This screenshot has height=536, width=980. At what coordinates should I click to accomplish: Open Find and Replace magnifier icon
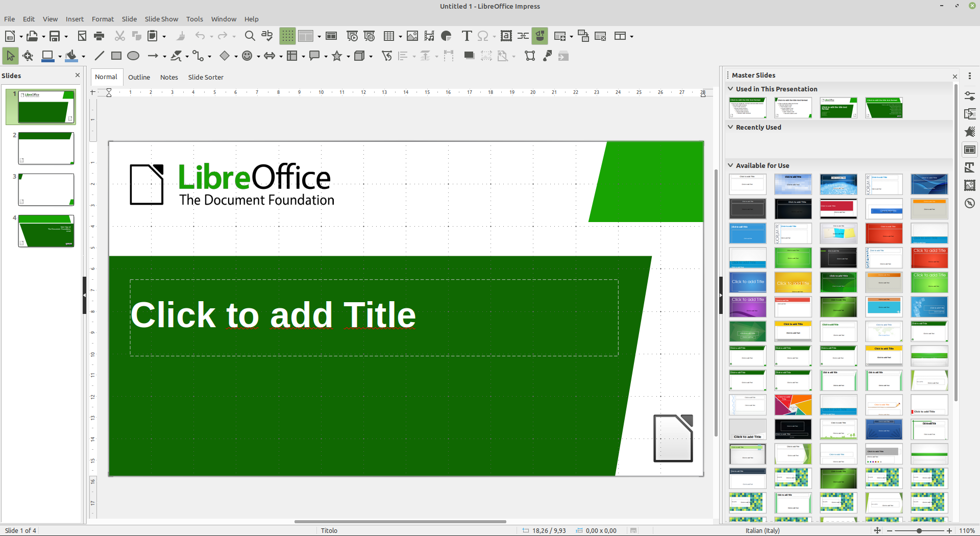pyautogui.click(x=250, y=36)
